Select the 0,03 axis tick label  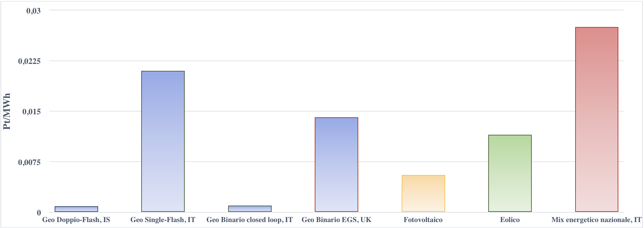click(34, 11)
